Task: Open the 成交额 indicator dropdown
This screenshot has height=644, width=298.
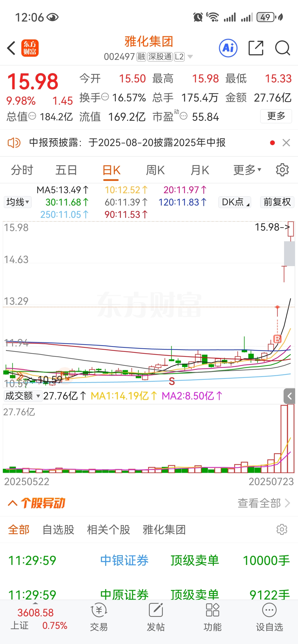Action: pyautogui.click(x=22, y=396)
